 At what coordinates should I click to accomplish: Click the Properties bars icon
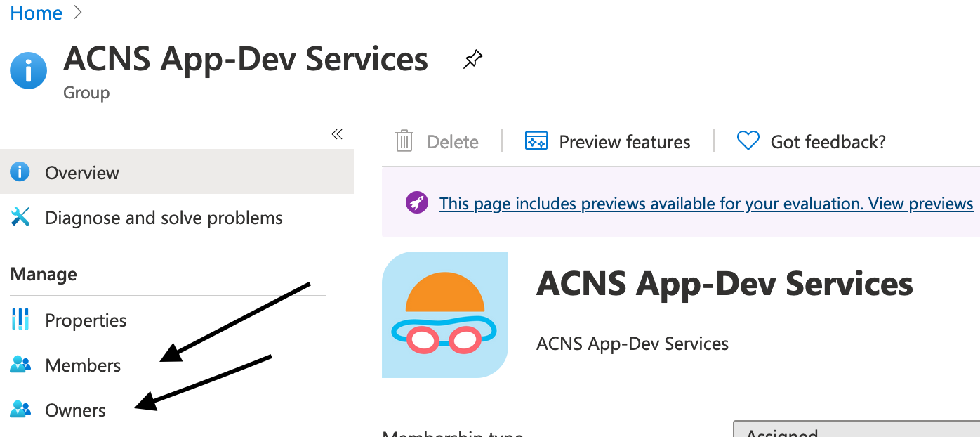20,320
